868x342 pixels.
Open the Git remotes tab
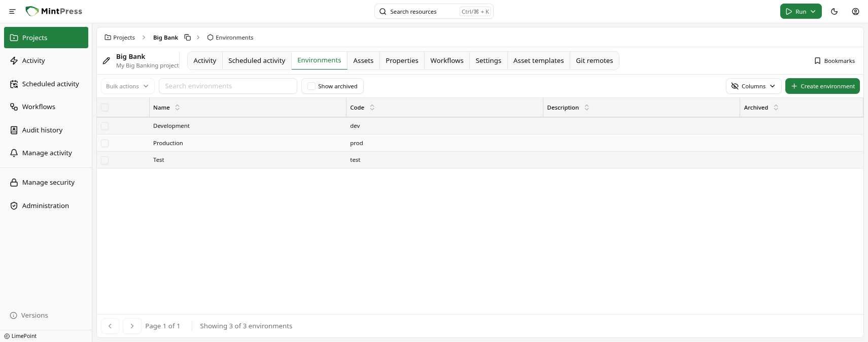click(x=594, y=60)
